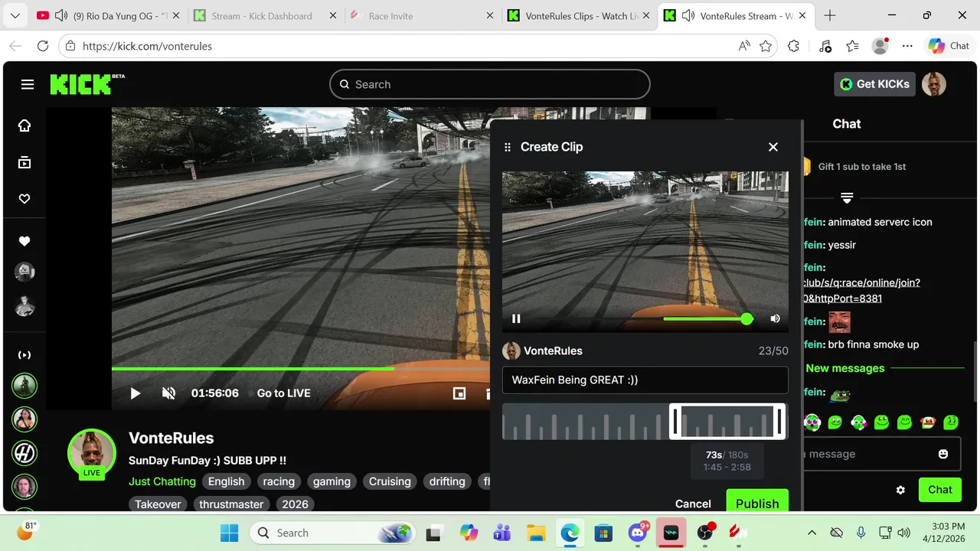Open the emoji picker in chat
Image resolution: width=980 pixels, height=551 pixels.
[943, 454]
